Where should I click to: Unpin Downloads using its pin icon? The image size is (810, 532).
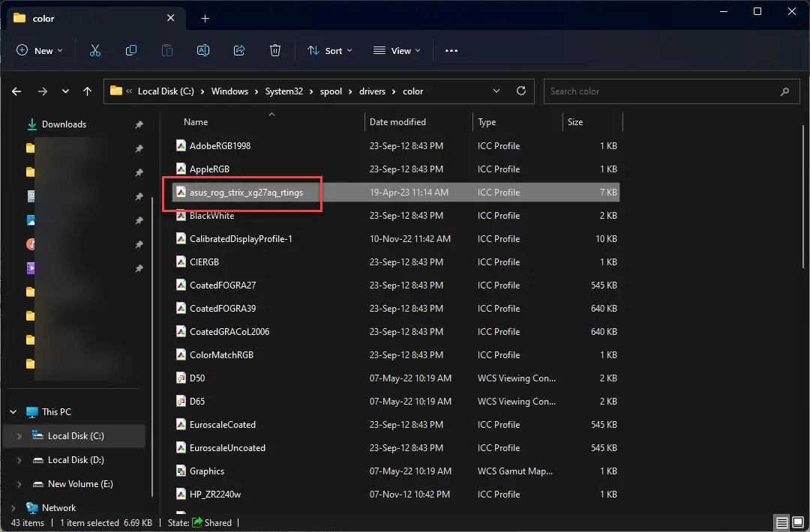[139, 124]
